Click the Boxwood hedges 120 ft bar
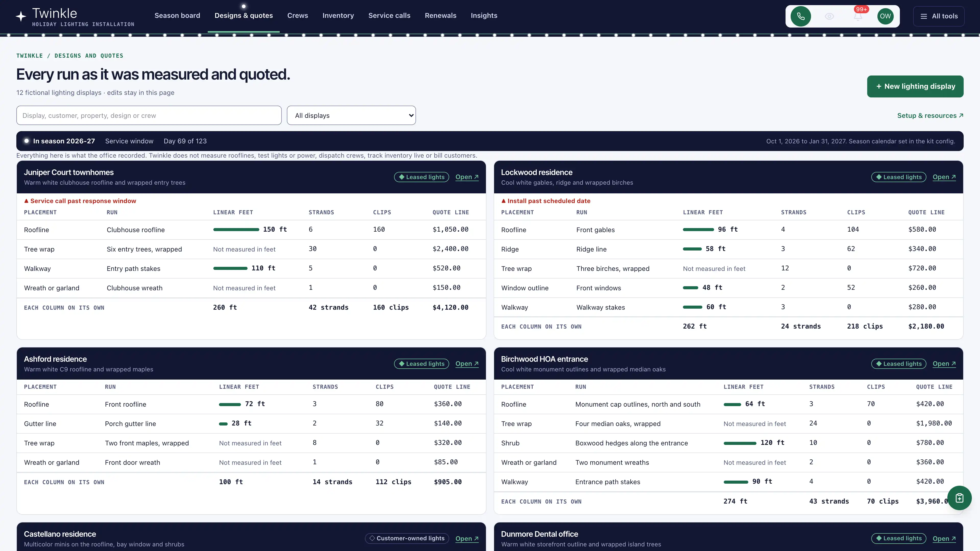 [740, 443]
